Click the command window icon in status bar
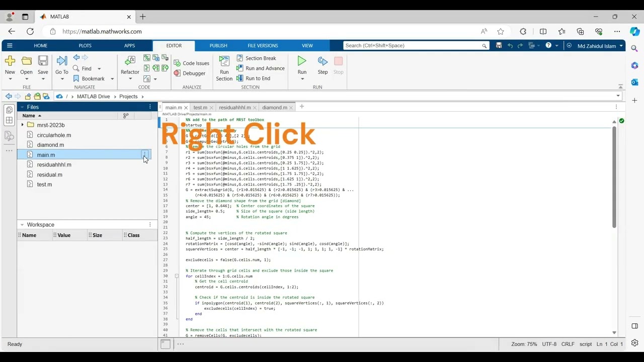Viewport: 644px width, 362px height. coord(166,344)
